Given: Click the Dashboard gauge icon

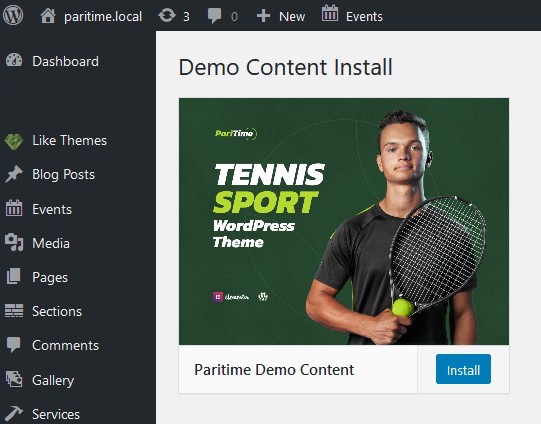Looking at the screenshot, I should coord(14,61).
